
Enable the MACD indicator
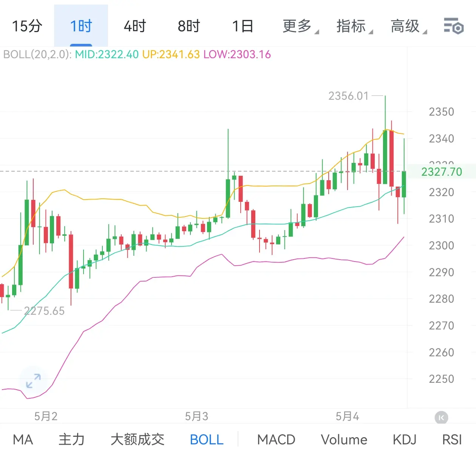[276, 439]
